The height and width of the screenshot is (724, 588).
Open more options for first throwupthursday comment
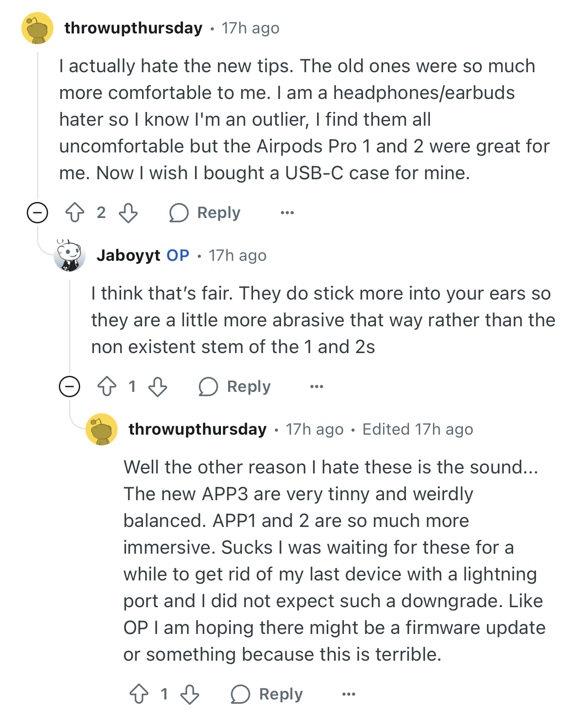click(287, 213)
